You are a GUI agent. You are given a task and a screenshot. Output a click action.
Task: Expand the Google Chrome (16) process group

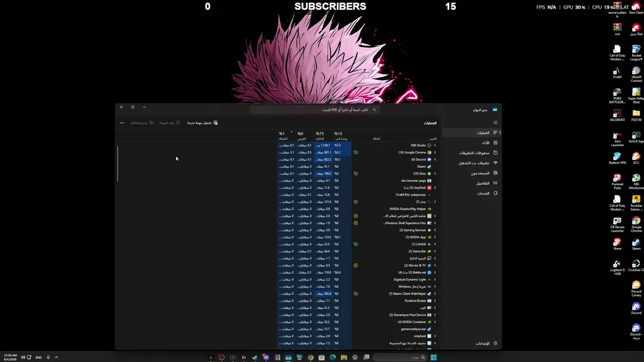435,152
